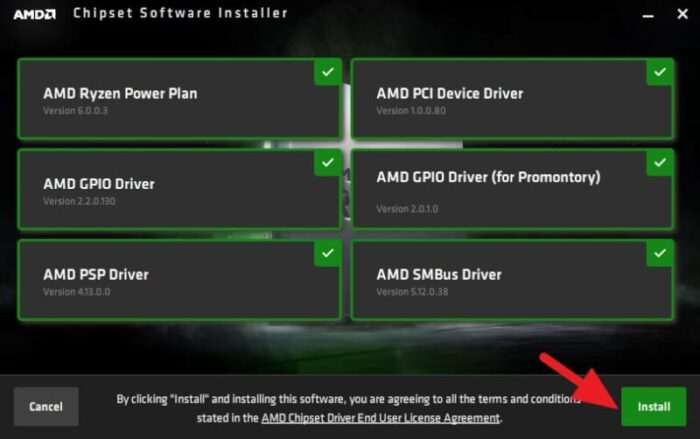Toggle AMD GPIO Driver (for Promontory) checkmark

pyautogui.click(x=660, y=163)
